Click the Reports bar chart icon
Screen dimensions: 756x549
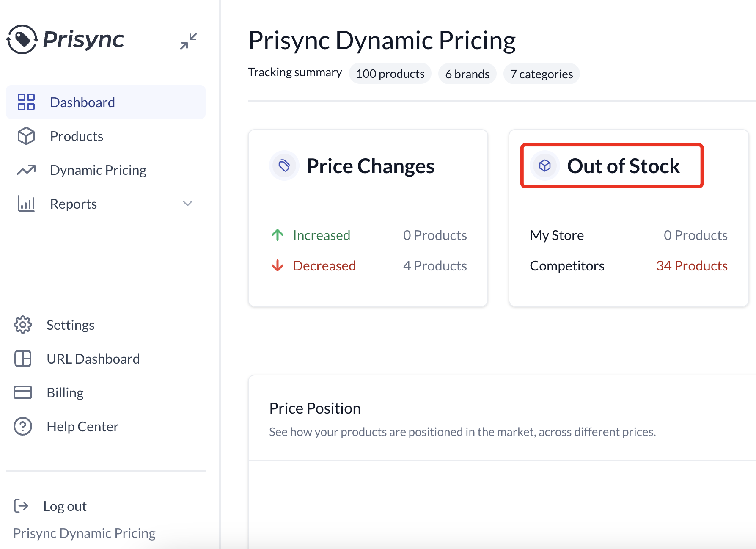click(26, 204)
